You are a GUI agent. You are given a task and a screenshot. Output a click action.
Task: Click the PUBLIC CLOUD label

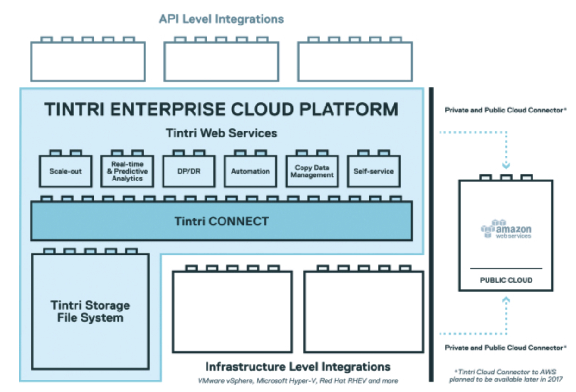506,280
